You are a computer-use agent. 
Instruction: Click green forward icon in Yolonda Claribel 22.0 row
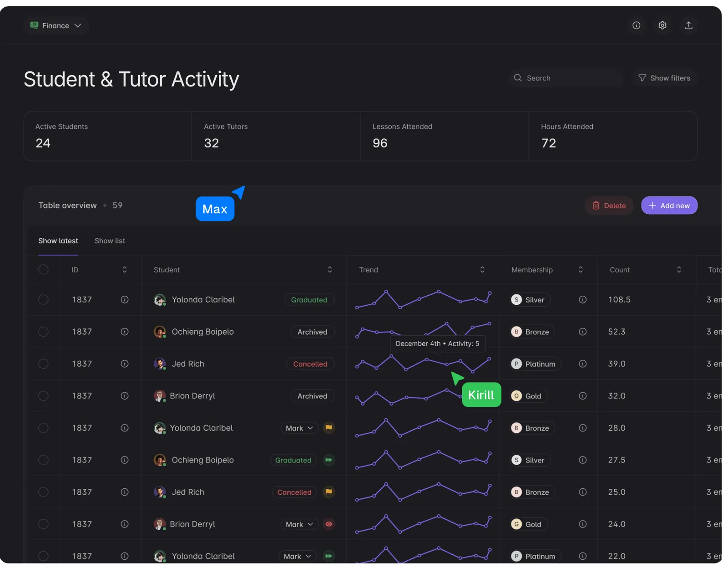pos(329,556)
